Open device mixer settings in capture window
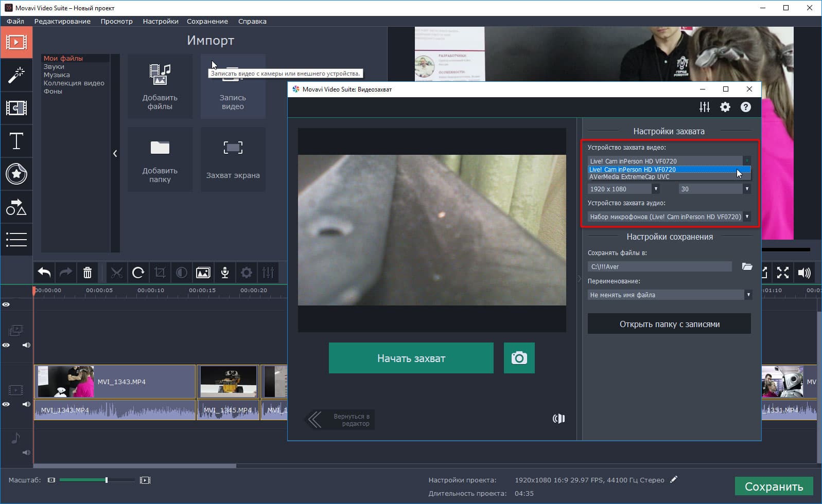822x504 pixels. [705, 107]
